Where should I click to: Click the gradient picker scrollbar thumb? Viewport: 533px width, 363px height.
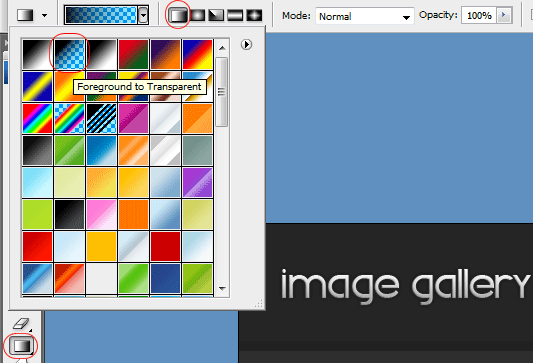pyautogui.click(x=222, y=92)
